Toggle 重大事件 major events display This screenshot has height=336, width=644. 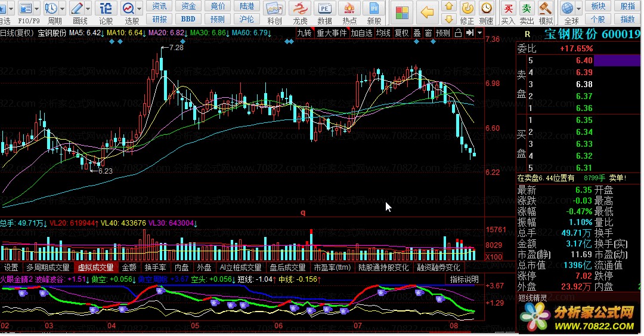click(332, 33)
